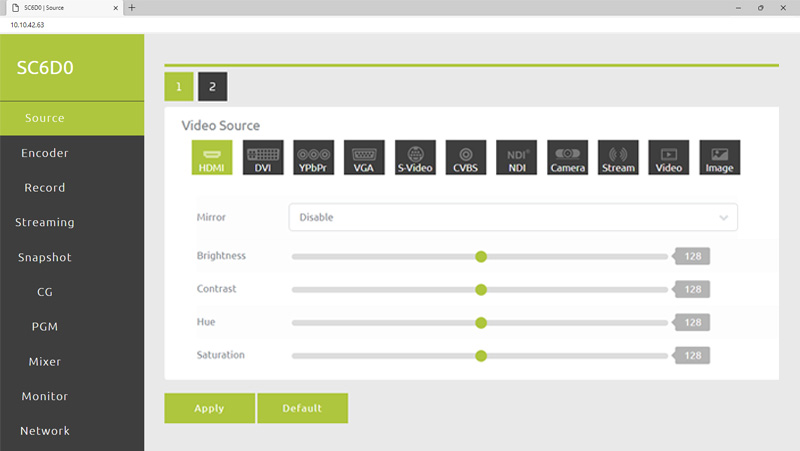Choose the NDI source icon

tap(516, 158)
